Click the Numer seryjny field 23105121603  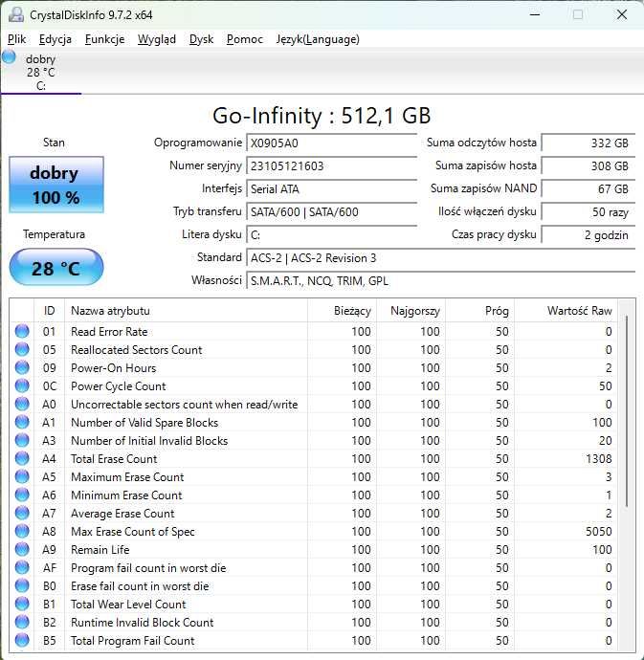pos(331,165)
